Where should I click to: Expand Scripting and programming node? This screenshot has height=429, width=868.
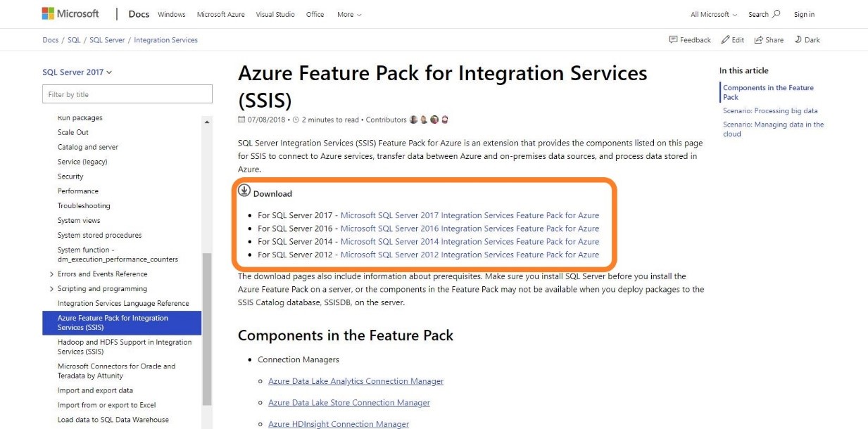[x=51, y=289]
